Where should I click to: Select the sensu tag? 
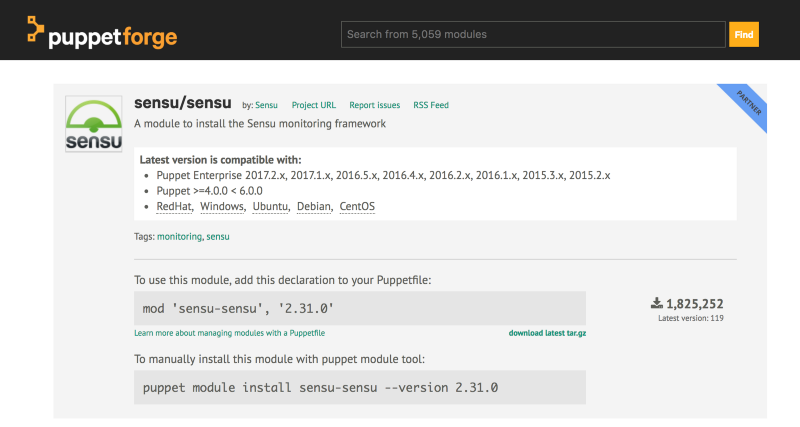point(218,236)
